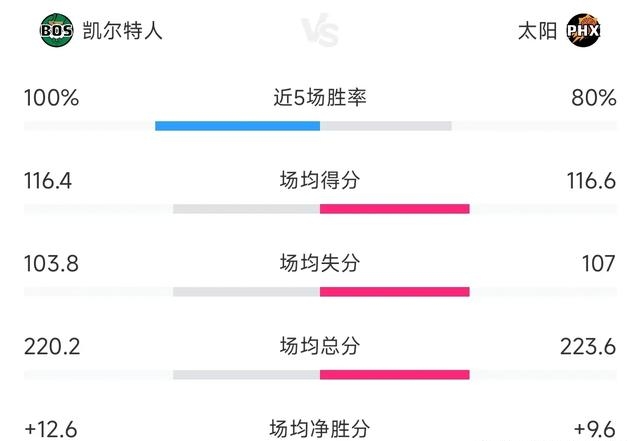Click the pink 场均总分 comparison bar

tap(395, 374)
